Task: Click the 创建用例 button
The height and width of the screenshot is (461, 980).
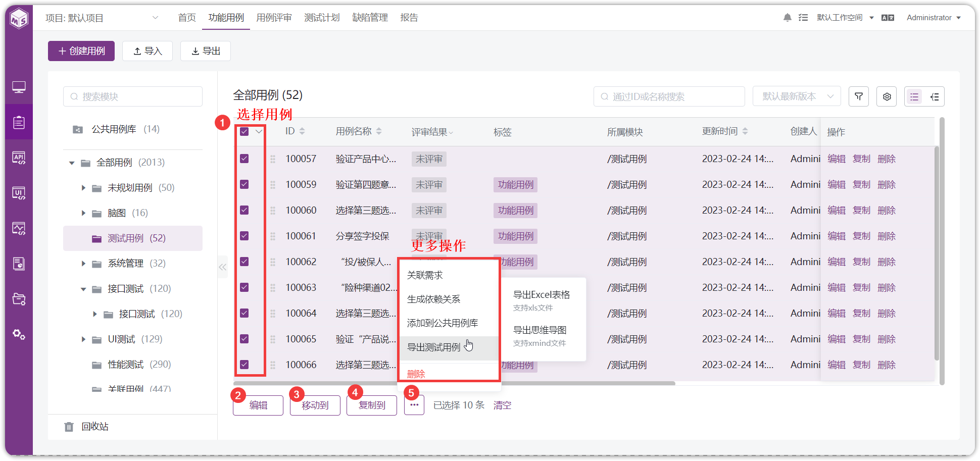Action: pyautogui.click(x=81, y=51)
